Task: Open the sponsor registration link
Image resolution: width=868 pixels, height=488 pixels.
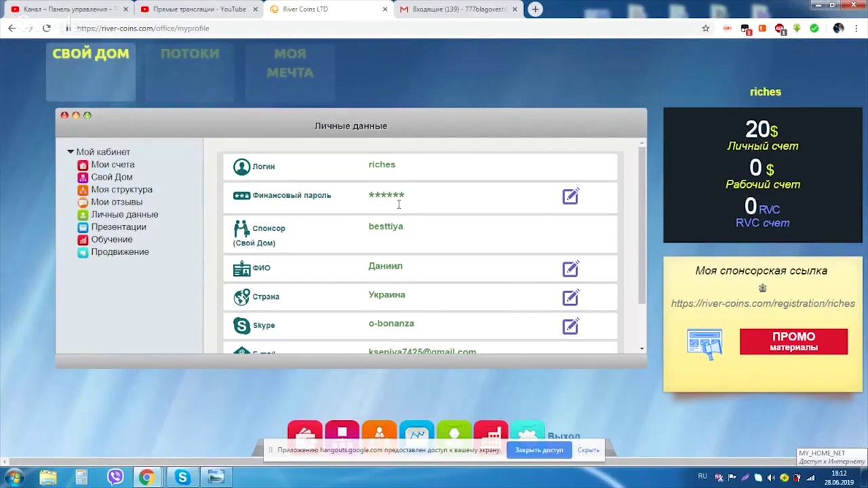Action: [763, 304]
